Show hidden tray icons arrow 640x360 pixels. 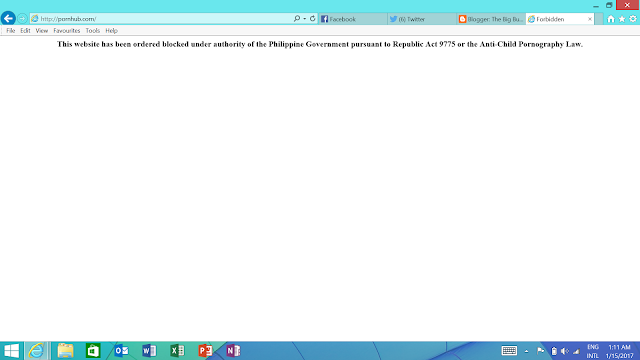coord(527,351)
